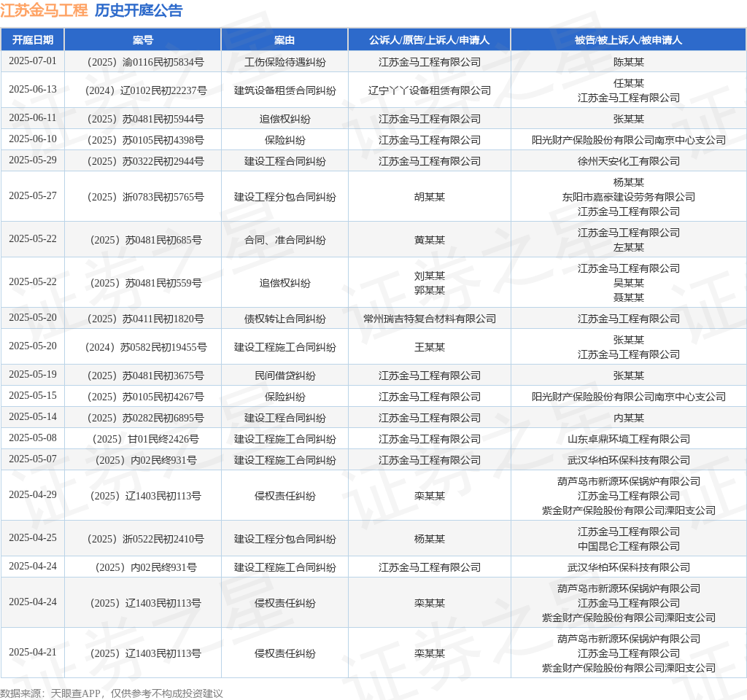The image size is (747, 700).
Task: Click defendant 吴某某
Action: click(x=628, y=283)
